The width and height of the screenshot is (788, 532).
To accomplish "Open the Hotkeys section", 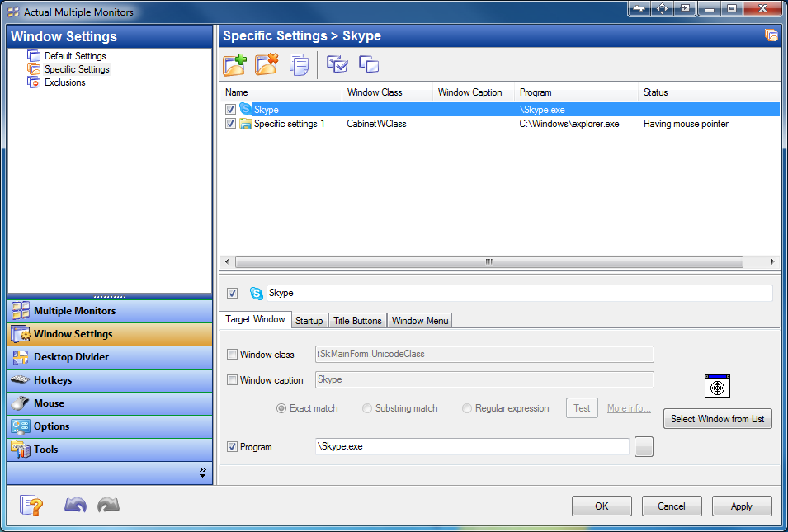I will pos(110,380).
